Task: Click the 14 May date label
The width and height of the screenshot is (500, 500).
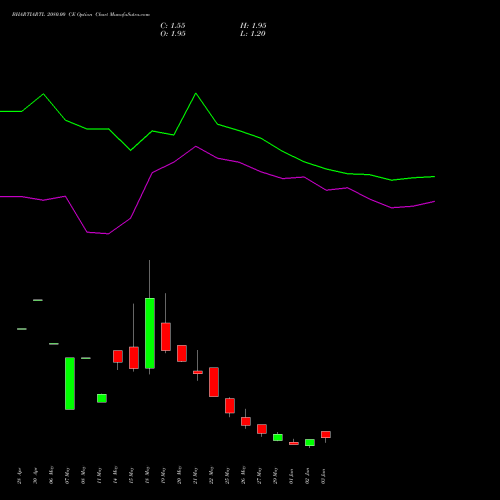Action: (115, 476)
